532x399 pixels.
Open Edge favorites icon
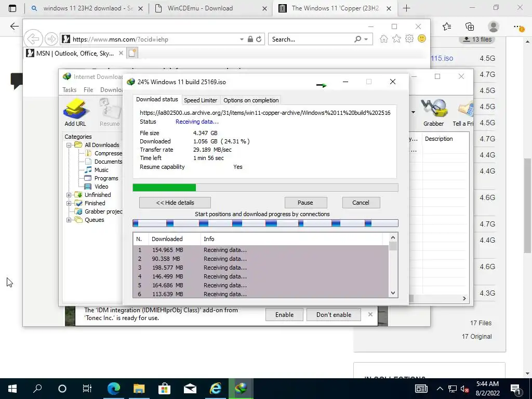pyautogui.click(x=447, y=26)
